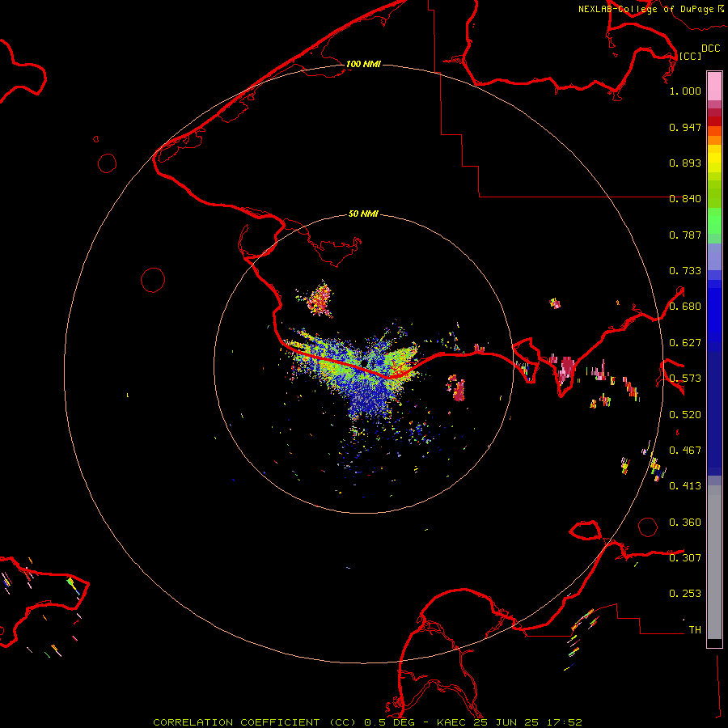This screenshot has width=728, height=728.
Task: Select the 0.787 scale value
Action: (685, 235)
